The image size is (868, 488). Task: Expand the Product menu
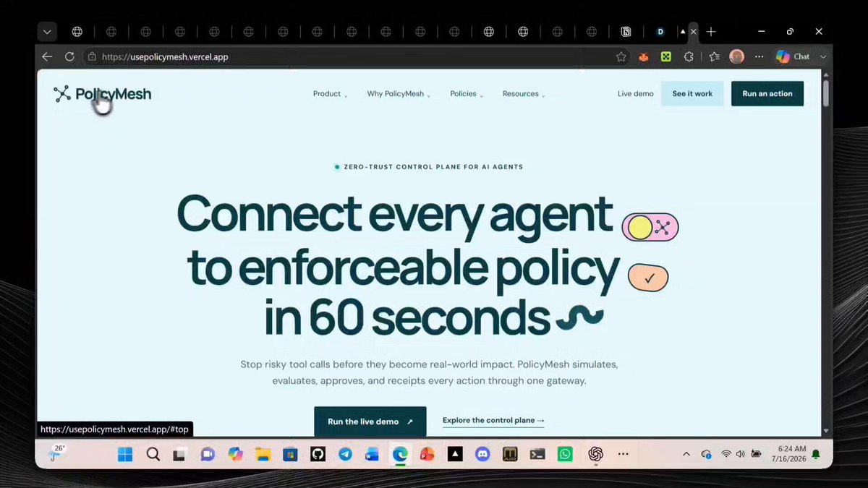click(330, 94)
